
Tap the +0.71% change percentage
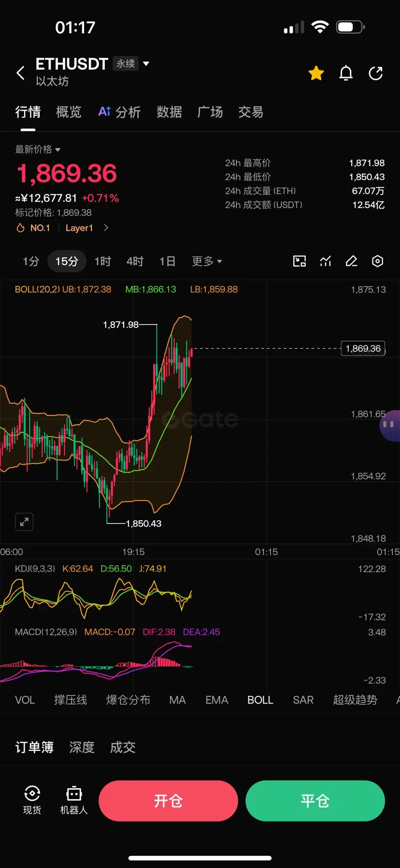pyautogui.click(x=100, y=198)
